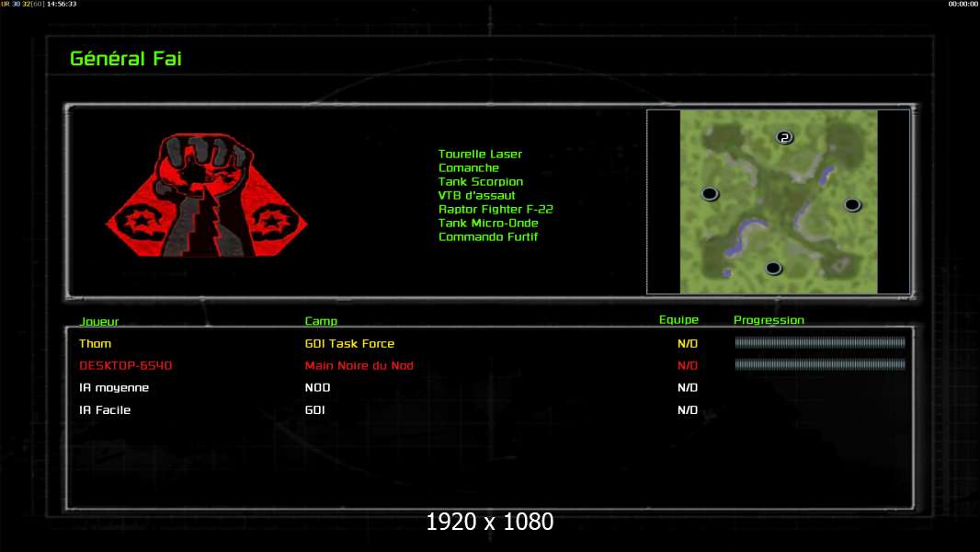Click the red Nod fist faction emblem

(206, 195)
